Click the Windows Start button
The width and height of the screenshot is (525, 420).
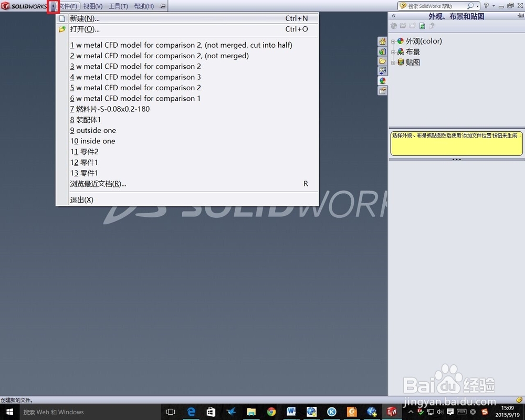(9, 412)
